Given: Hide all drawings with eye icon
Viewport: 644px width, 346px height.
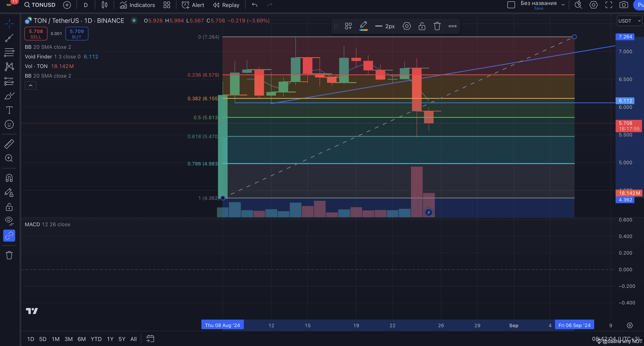Looking at the screenshot, I should (x=9, y=220).
